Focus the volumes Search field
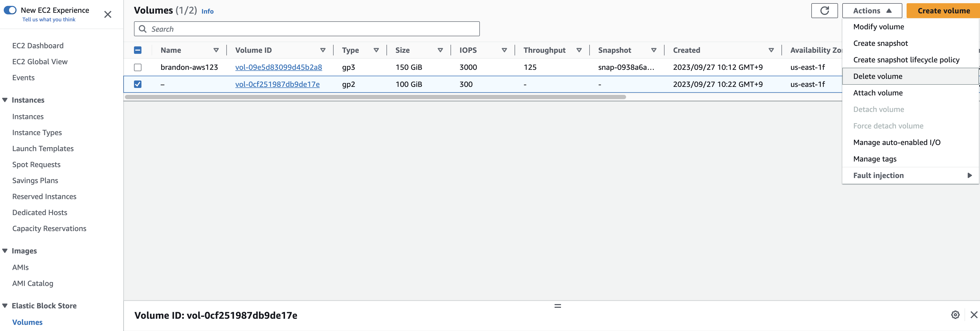The image size is (980, 331). [307, 29]
